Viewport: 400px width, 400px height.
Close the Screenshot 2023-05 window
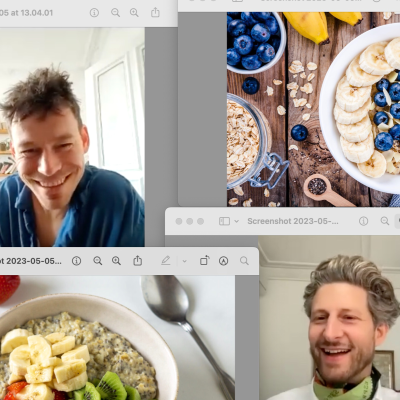pos(179,221)
